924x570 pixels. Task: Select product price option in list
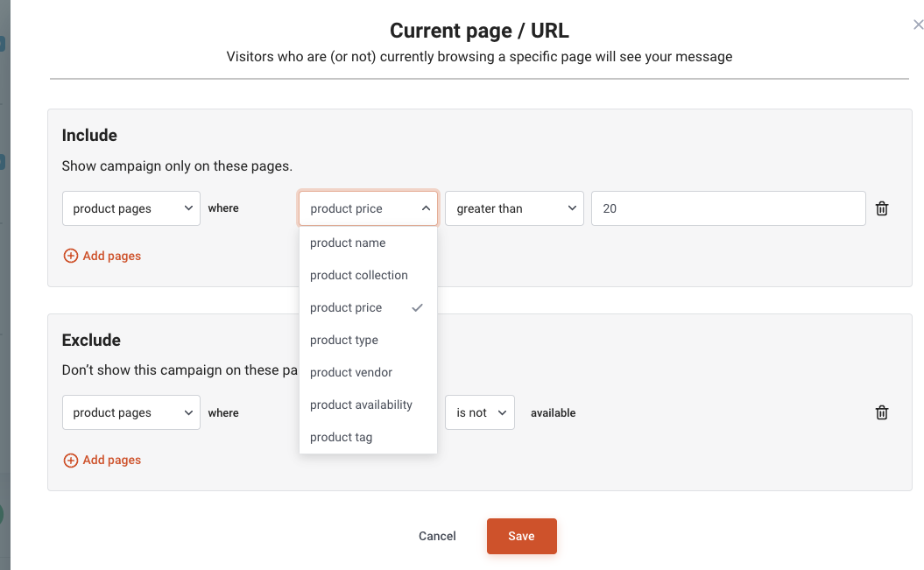coord(368,307)
